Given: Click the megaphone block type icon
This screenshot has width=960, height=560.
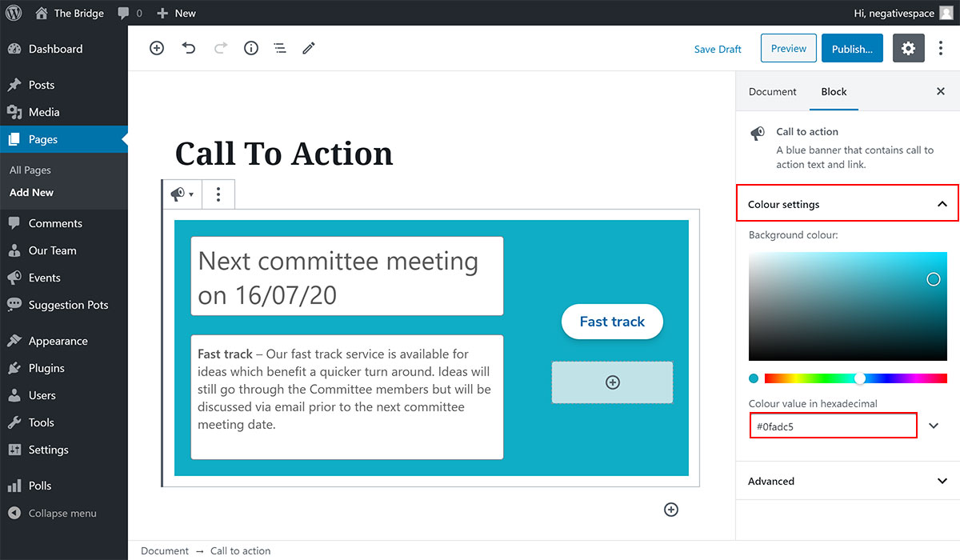Looking at the screenshot, I should click(x=182, y=194).
